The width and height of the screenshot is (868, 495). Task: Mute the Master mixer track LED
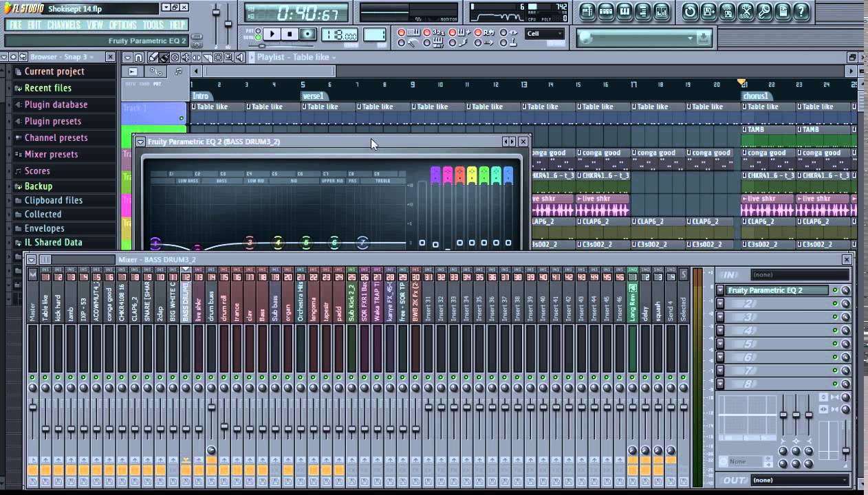click(x=32, y=377)
